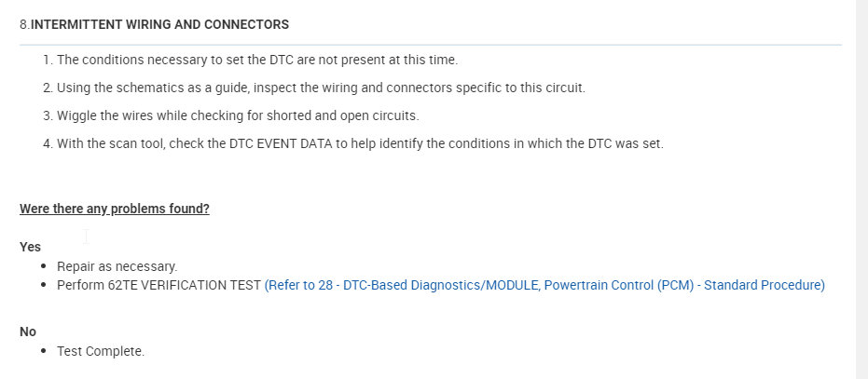Image resolution: width=868 pixels, height=379 pixels.
Task: Click the scan tool step text
Action: [360, 143]
